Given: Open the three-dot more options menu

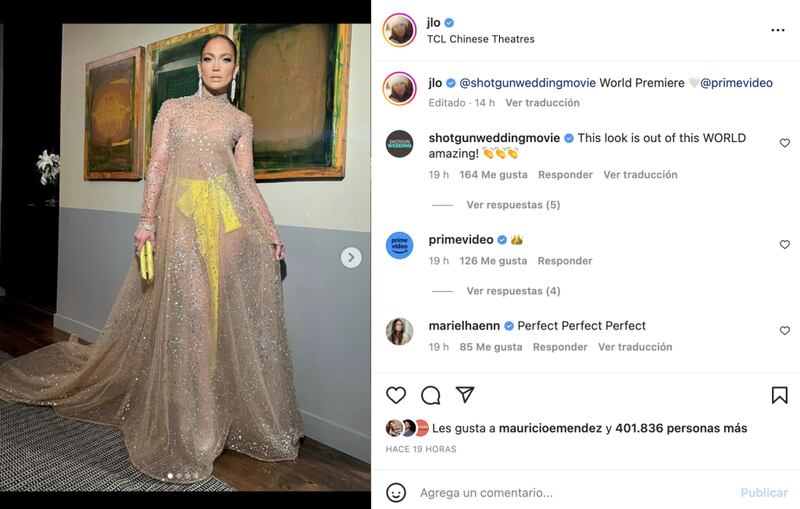Looking at the screenshot, I should tap(778, 30).
